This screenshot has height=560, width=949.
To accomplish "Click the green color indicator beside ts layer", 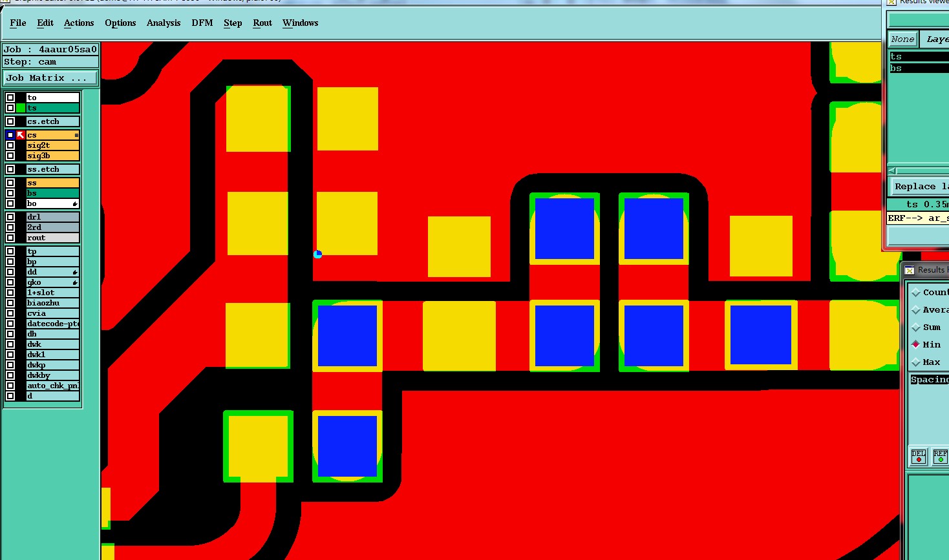I will click(x=21, y=108).
